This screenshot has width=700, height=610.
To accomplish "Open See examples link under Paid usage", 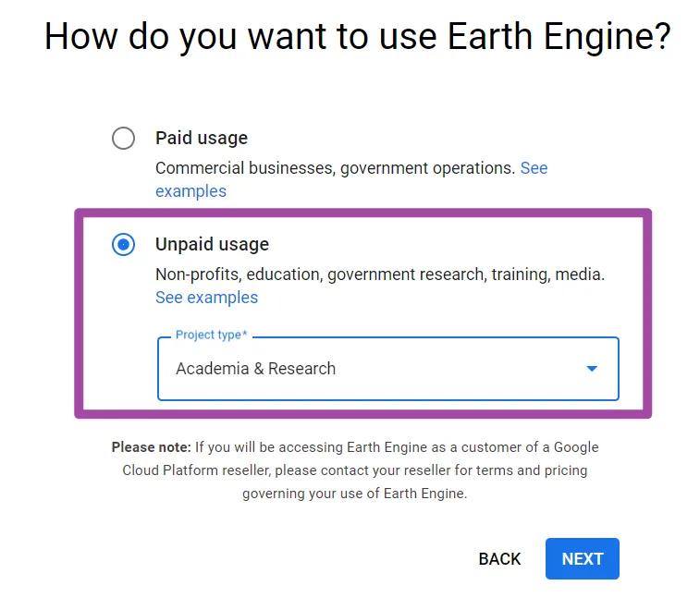I will (x=190, y=191).
